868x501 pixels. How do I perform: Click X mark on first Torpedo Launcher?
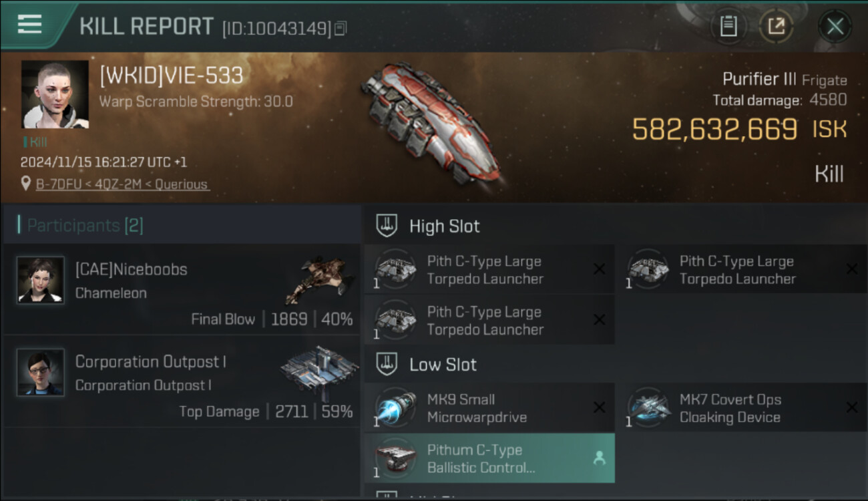(x=599, y=269)
